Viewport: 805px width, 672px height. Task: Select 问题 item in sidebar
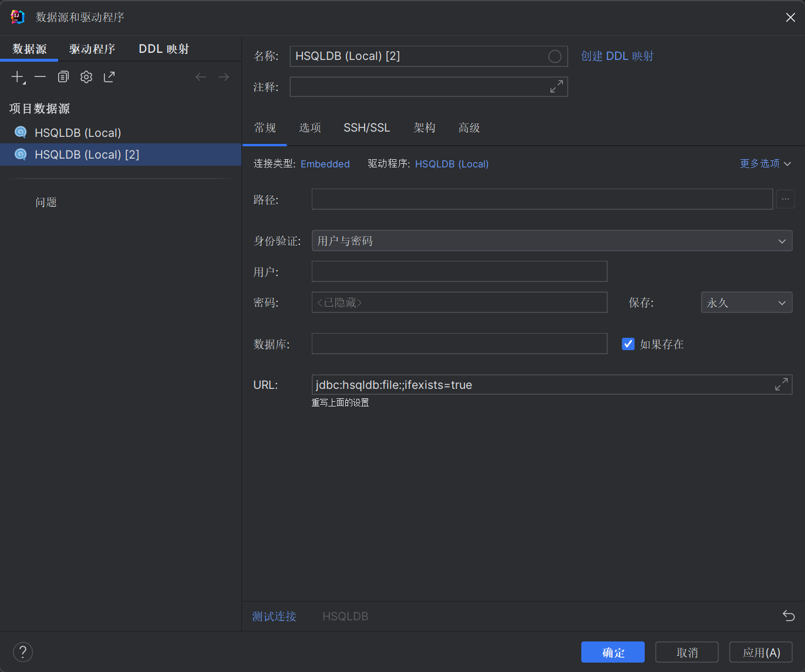click(x=46, y=202)
